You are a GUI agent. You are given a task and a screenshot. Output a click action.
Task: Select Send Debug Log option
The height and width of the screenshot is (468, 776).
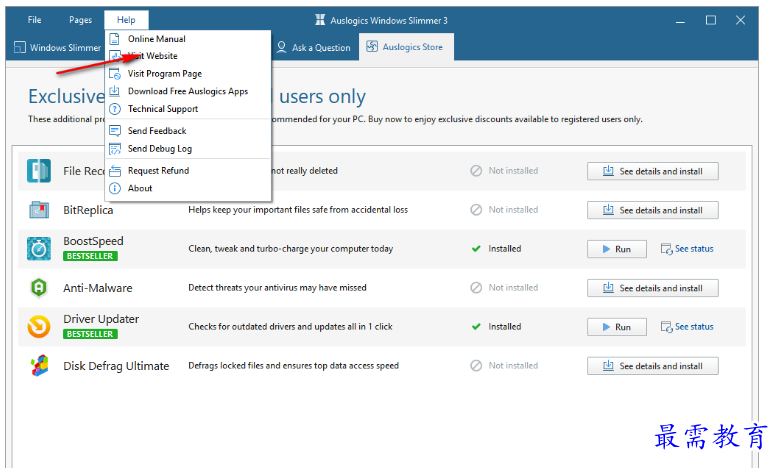(x=159, y=149)
